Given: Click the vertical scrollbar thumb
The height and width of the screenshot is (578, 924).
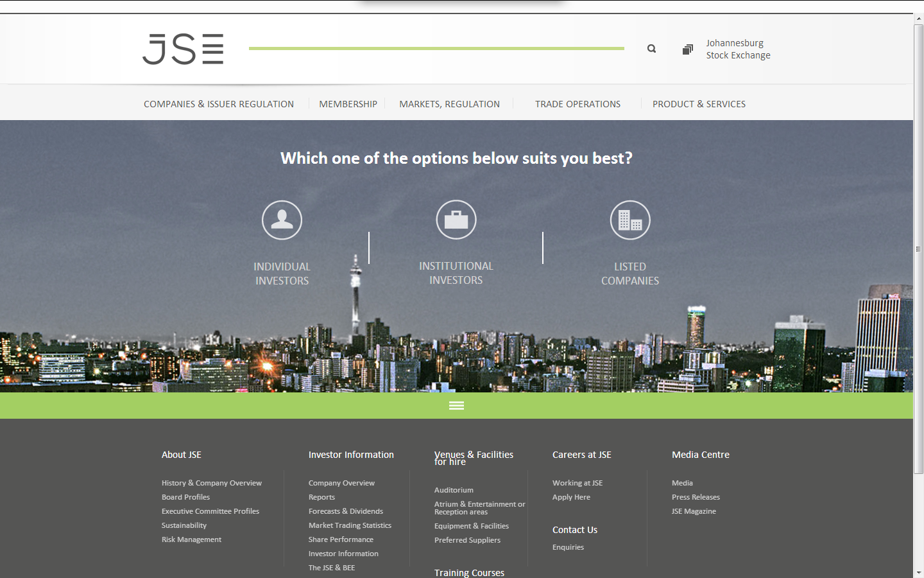Looking at the screenshot, I should pos(919,249).
